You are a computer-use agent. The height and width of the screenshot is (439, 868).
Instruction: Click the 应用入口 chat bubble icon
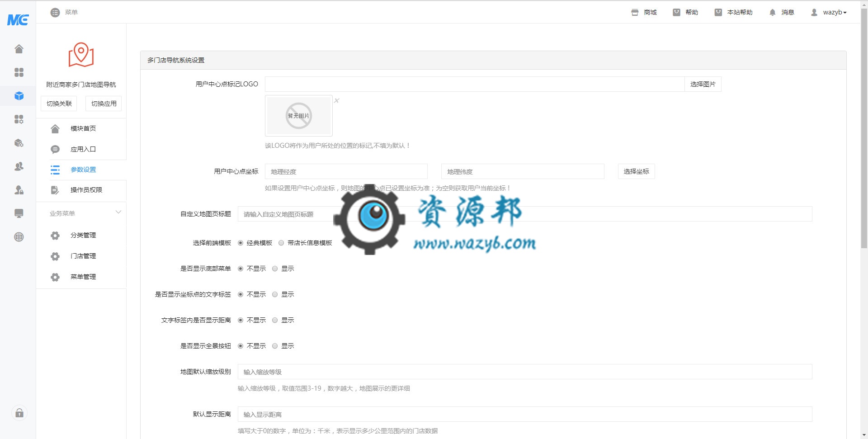(55, 149)
